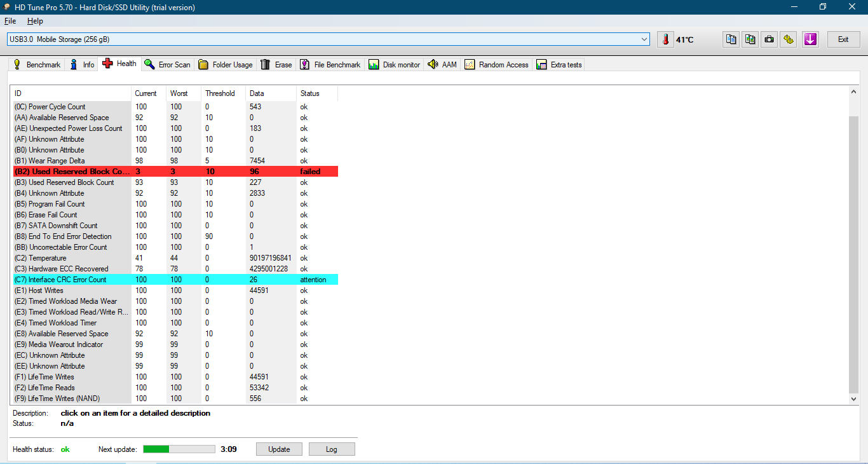868x464 pixels.
Task: Select the (E4) Timed Workload Timer row
Action: 175,323
